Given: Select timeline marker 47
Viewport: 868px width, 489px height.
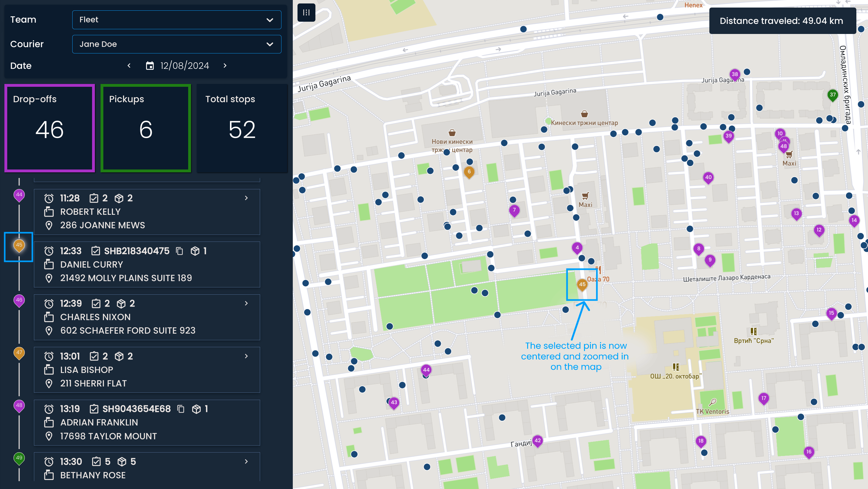Looking at the screenshot, I should point(19,353).
